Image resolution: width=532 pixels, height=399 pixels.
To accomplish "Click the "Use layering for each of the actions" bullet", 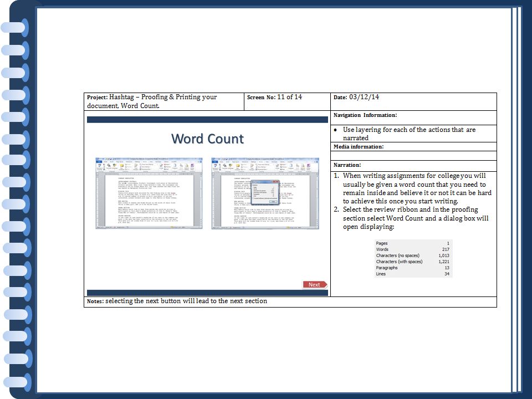I will pyautogui.click(x=409, y=134).
